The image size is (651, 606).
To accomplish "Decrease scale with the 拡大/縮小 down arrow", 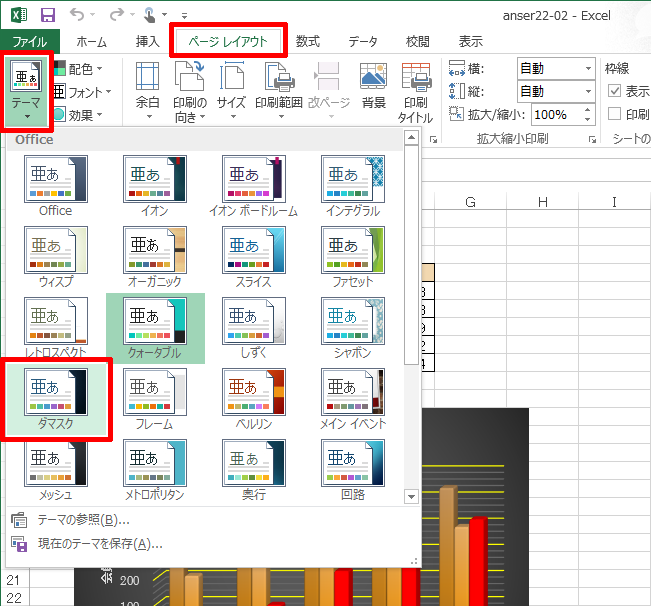I will 587,120.
